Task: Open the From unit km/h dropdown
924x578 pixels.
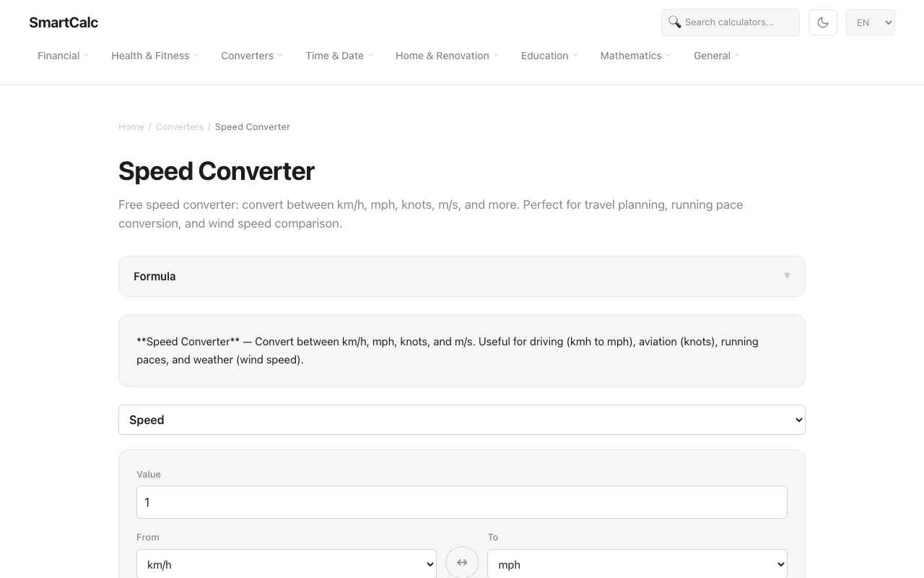Action: pos(287,564)
